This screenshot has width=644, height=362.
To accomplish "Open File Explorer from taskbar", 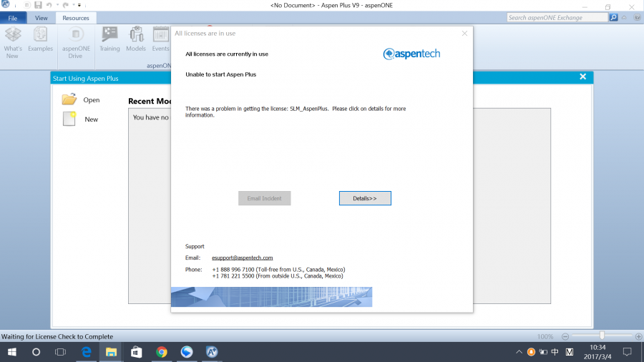I will pyautogui.click(x=111, y=352).
